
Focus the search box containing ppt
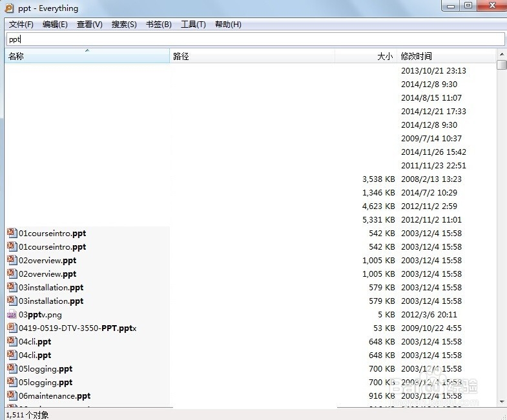click(256, 39)
